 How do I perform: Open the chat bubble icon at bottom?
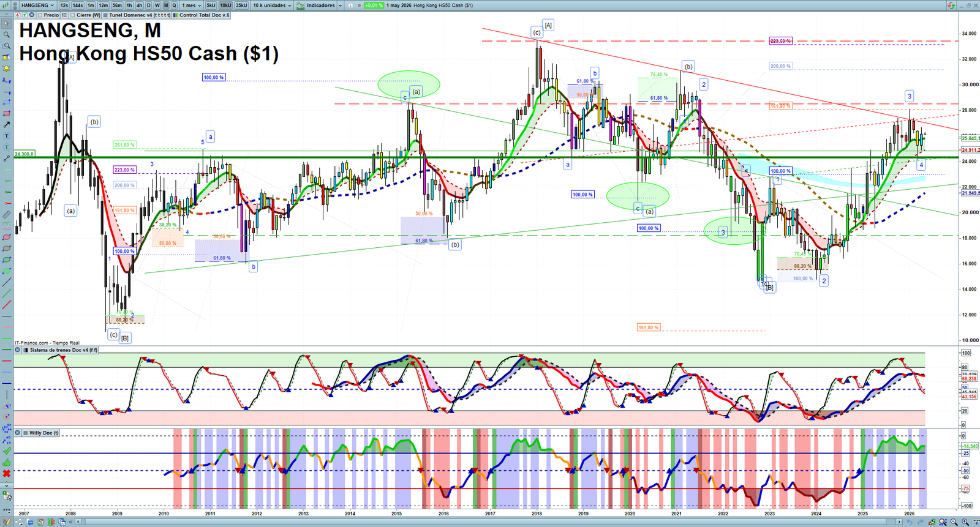30,522
